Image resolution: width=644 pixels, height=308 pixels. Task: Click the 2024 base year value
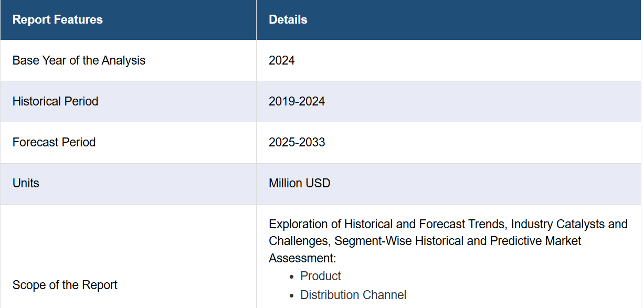[x=282, y=61]
